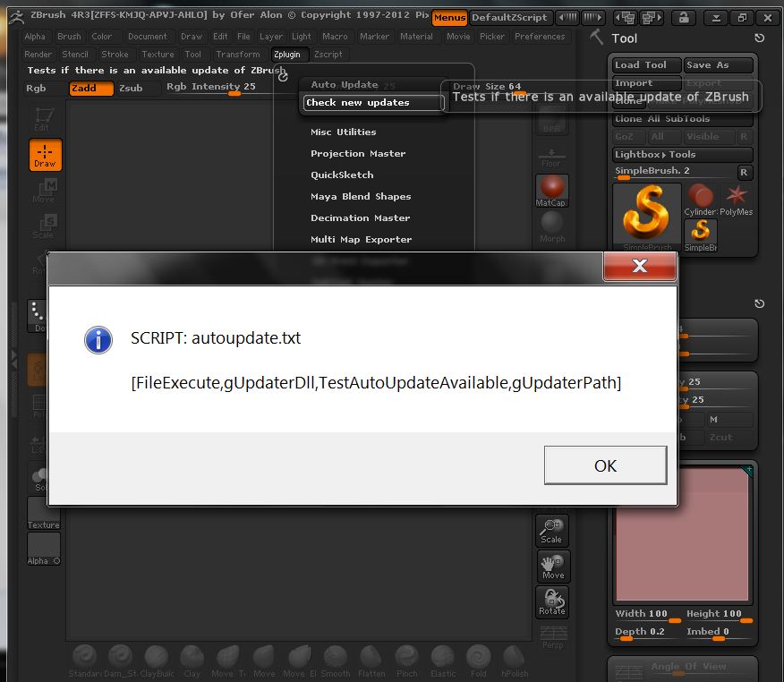Pick the Clay brush icon
Viewport: 784px width, 682px height.
[192, 660]
